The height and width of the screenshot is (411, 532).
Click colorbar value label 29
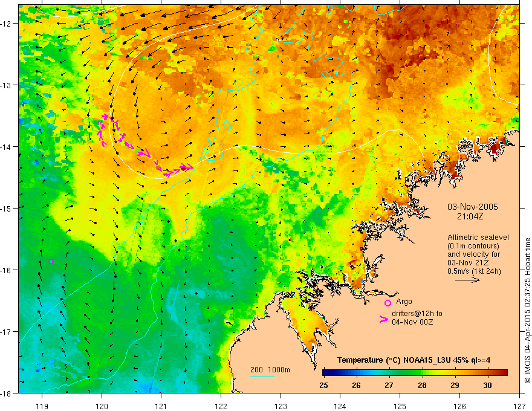[455, 385]
